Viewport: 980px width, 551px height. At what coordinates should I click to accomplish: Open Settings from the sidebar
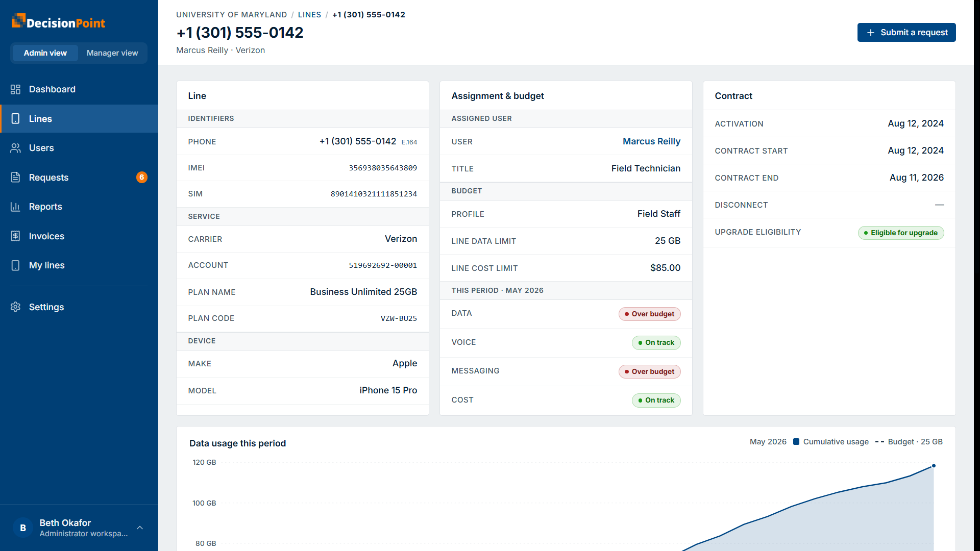[79, 307]
